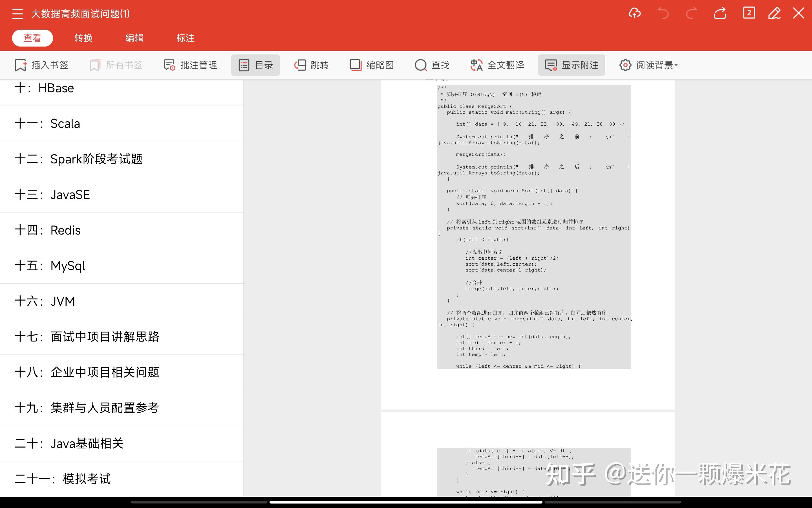
Task: Tap the cloud upload icon
Action: pyautogui.click(x=634, y=14)
